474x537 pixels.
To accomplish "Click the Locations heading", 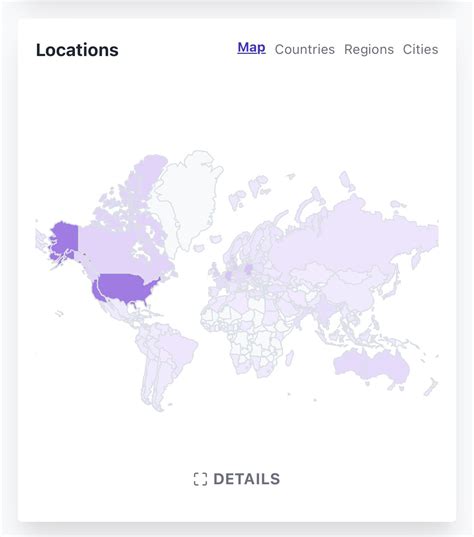I will pyautogui.click(x=77, y=50).
